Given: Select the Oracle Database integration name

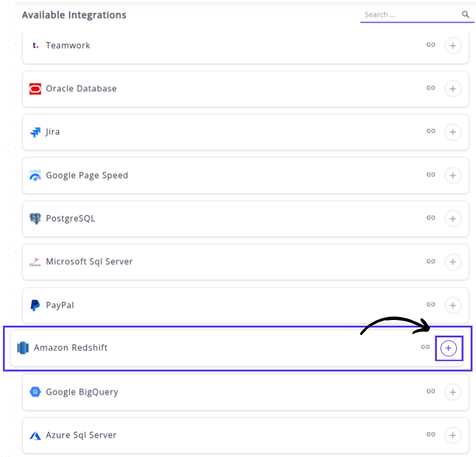Looking at the screenshot, I should [81, 89].
